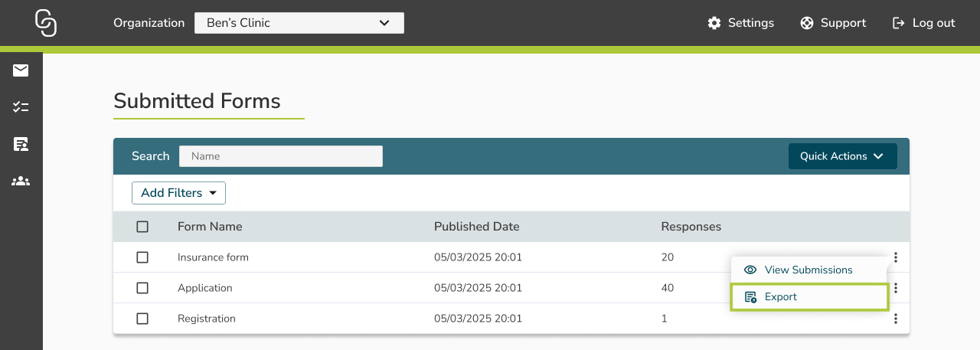Open the mail inbox sidebar icon
980x350 pixels.
tap(21, 70)
